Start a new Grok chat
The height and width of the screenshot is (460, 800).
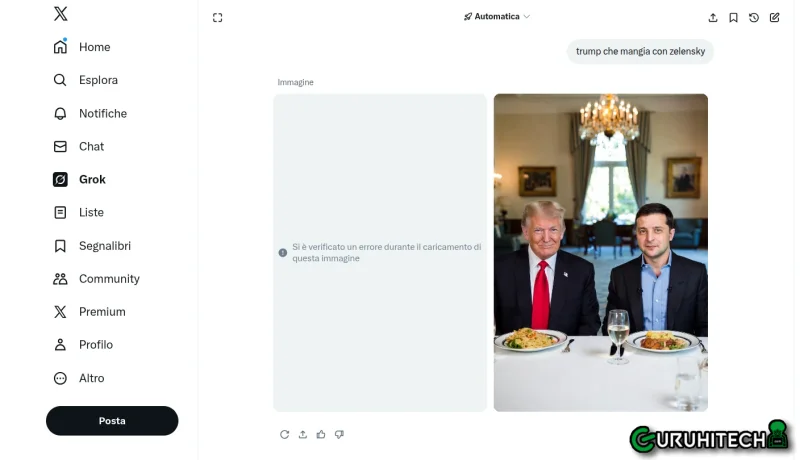(x=775, y=17)
